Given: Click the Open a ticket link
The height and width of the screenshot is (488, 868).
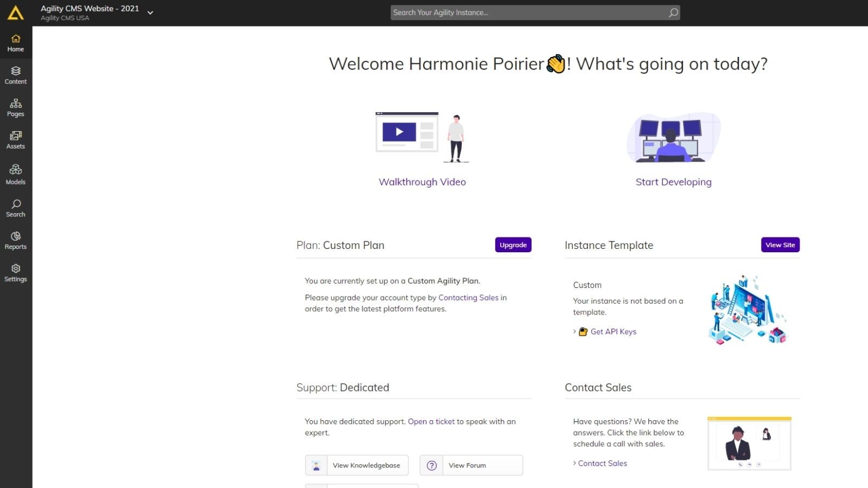Looking at the screenshot, I should point(431,422).
